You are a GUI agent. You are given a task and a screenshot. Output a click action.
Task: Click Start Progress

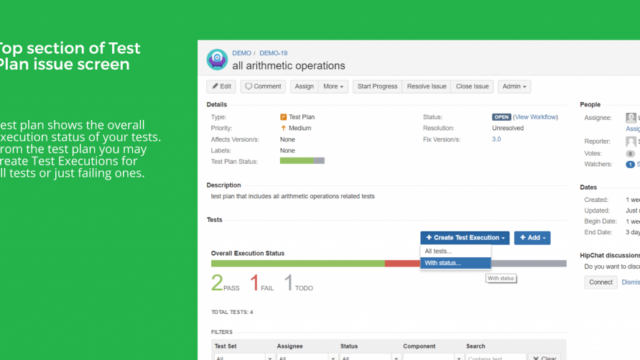[x=377, y=87]
